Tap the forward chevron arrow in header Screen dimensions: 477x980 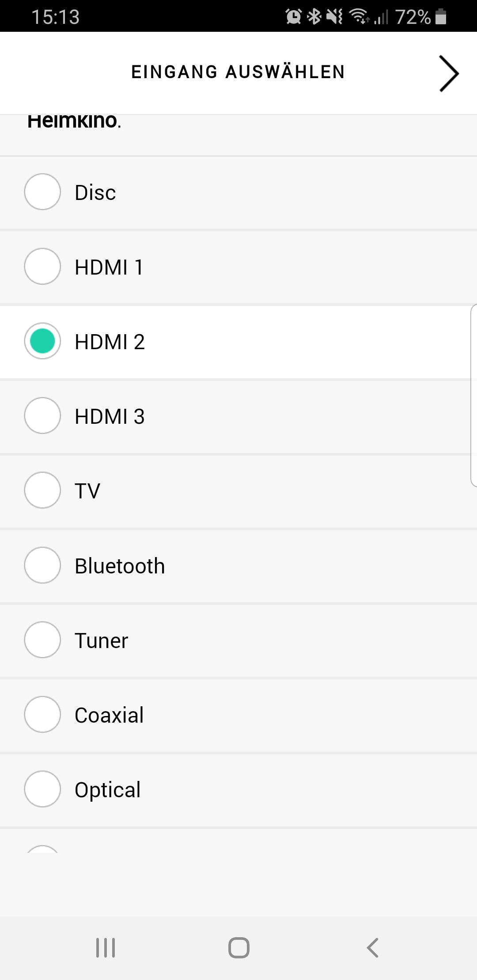[449, 73]
